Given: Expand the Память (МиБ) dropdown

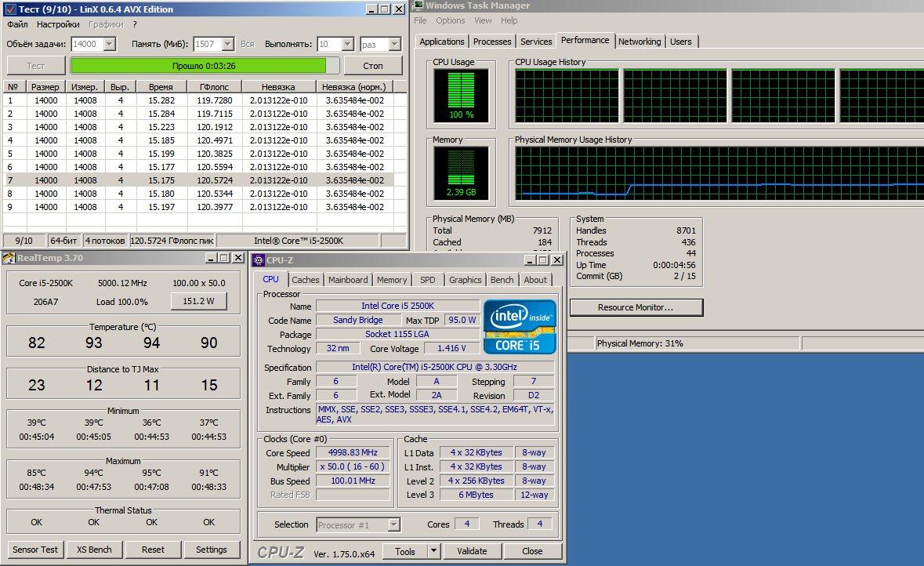Looking at the screenshot, I should tap(227, 45).
